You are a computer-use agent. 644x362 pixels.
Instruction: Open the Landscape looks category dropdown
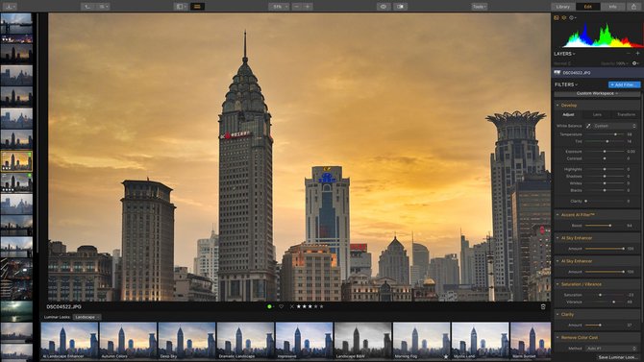(87, 317)
